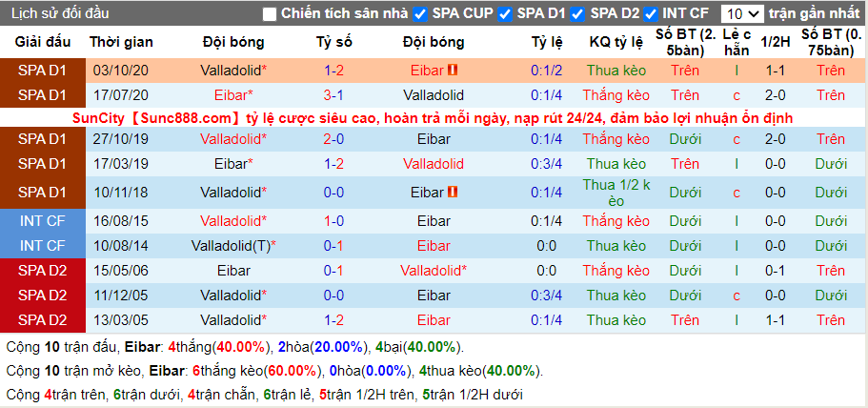Enable the Chiến tích sân nhà checkbox
This screenshot has height=408, width=868.
(270, 14)
